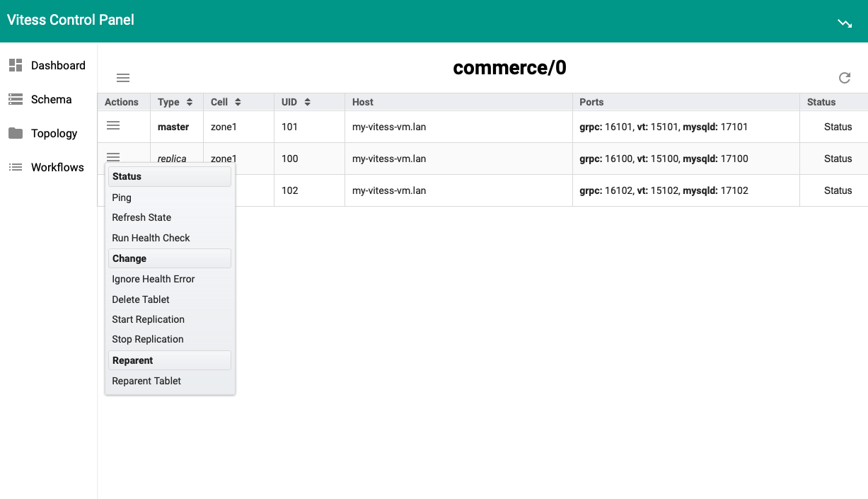Sort tablets by Cell
The image size is (868, 499).
(224, 101)
